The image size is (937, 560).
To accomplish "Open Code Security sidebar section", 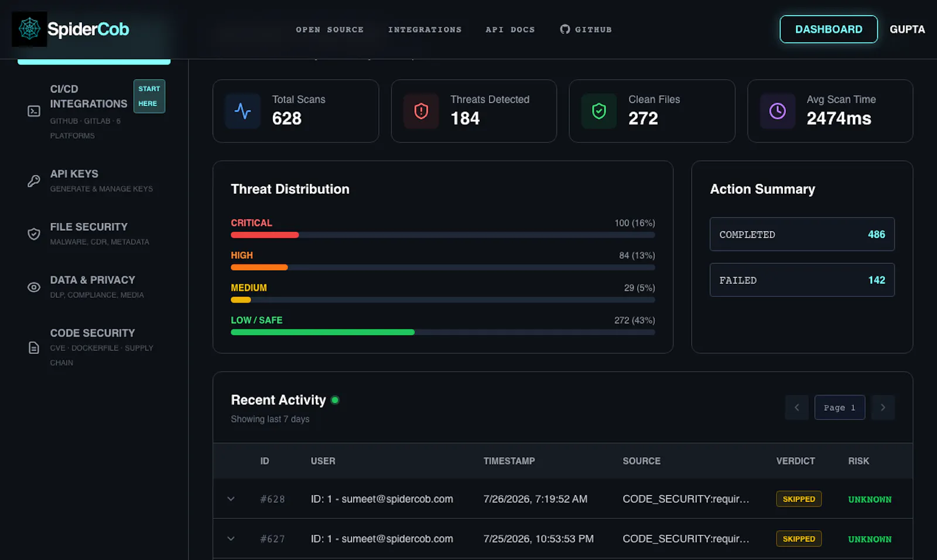I will pos(94,348).
